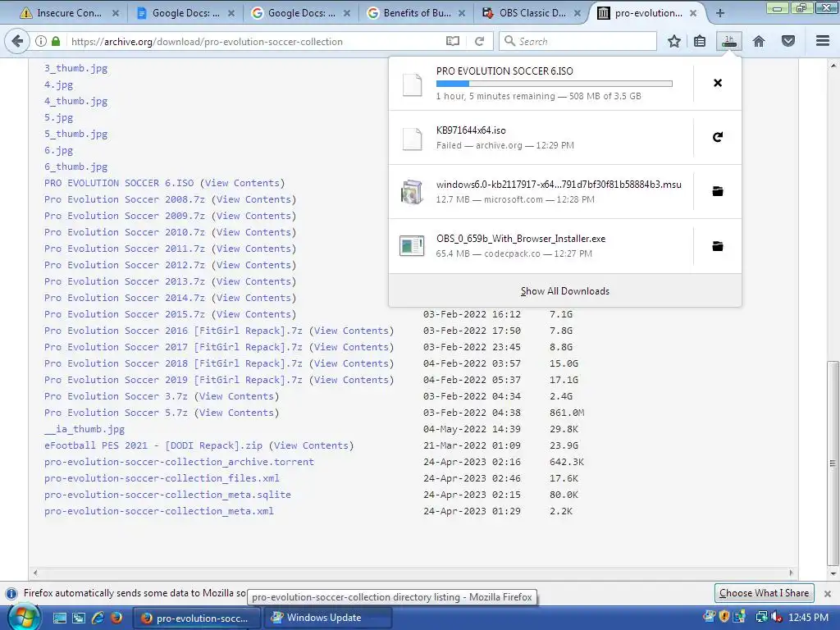
Task: Switch to the first Google Docs tab
Action: [185, 13]
